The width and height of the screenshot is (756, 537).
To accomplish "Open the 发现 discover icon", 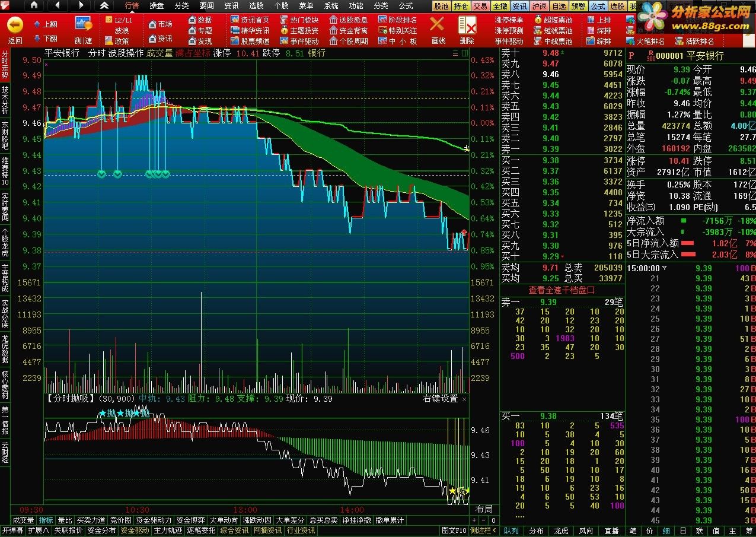I will coord(192,41).
